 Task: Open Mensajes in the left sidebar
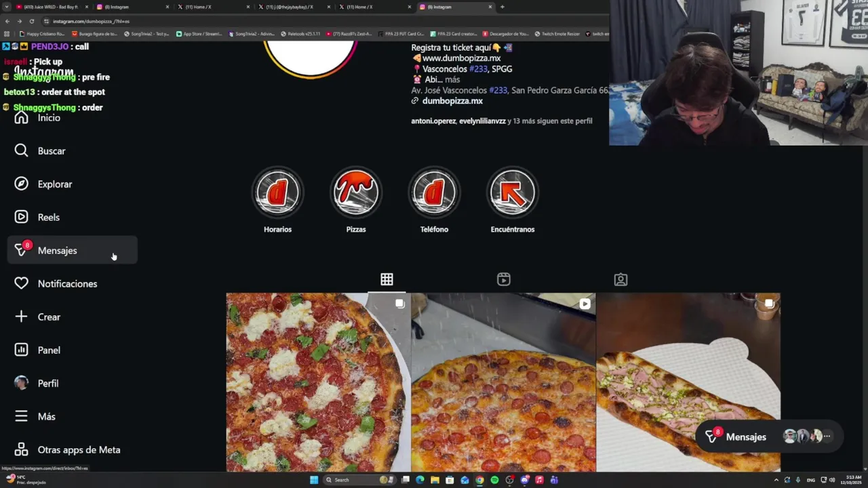pos(73,251)
